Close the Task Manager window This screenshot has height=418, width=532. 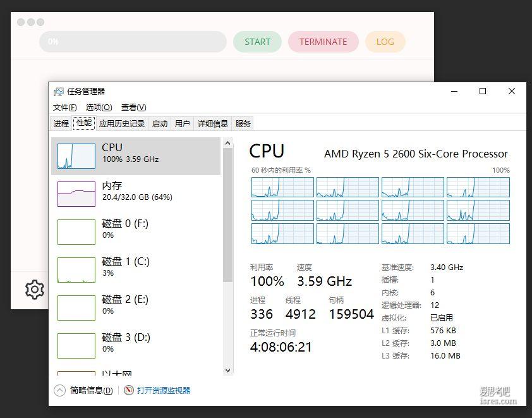(512, 91)
